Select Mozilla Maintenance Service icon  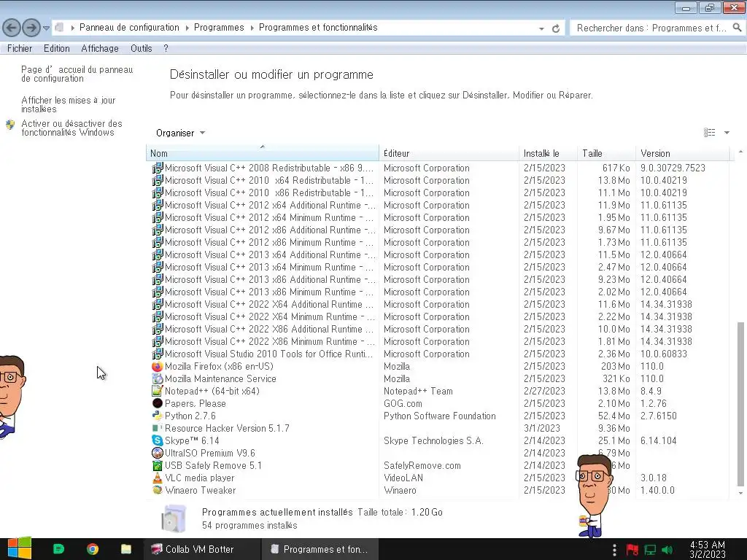pyautogui.click(x=158, y=378)
